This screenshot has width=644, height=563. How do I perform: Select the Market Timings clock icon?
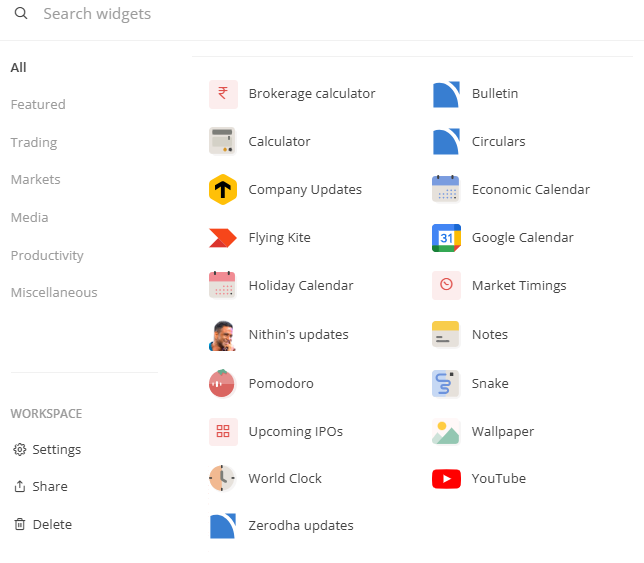coord(446,285)
